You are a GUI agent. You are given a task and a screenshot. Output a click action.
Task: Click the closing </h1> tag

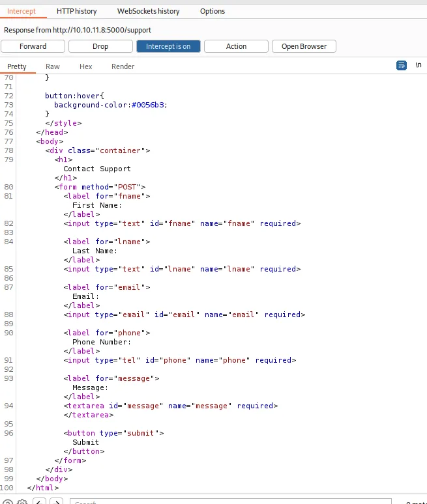point(66,178)
